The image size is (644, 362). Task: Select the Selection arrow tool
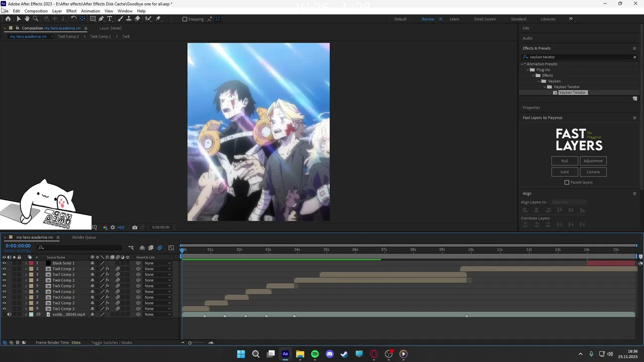click(19, 19)
